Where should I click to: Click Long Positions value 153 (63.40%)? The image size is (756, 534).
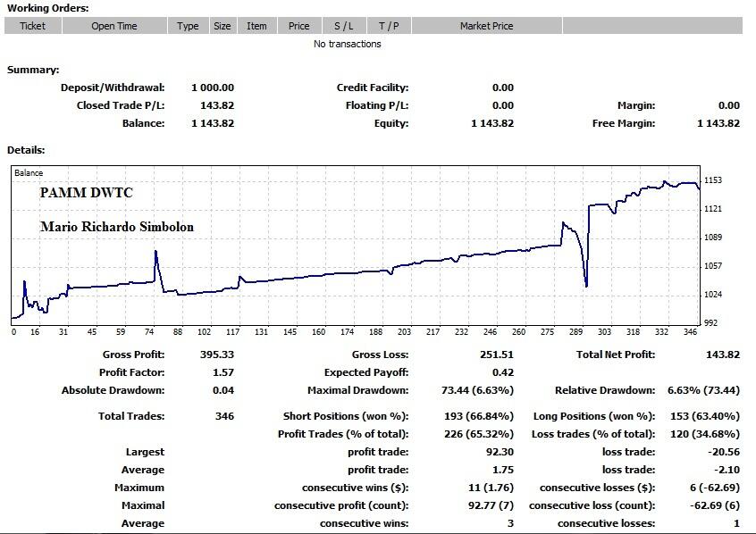(x=705, y=416)
